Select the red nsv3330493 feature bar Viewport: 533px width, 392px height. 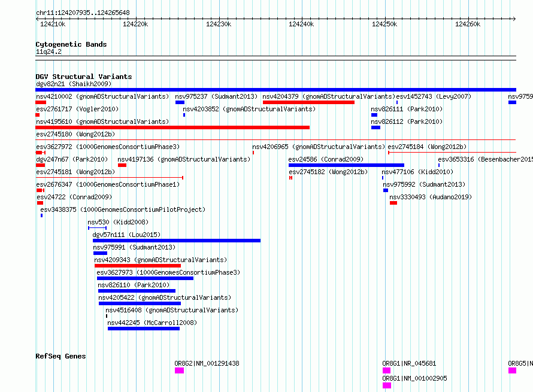coord(393,203)
